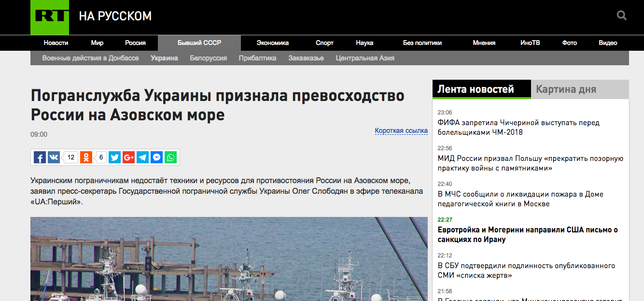Select the Украина subsection
The height and width of the screenshot is (301, 644).
point(164,58)
